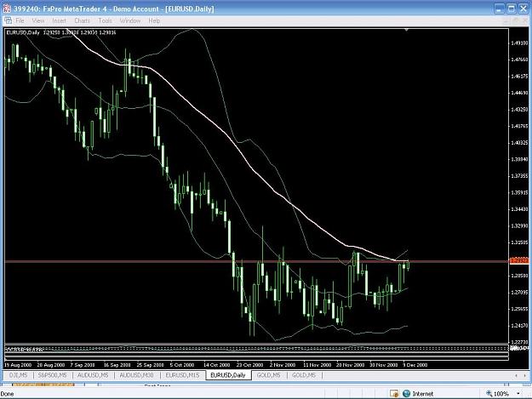Click the MetaTrader app icon in title bar

coord(7,9)
